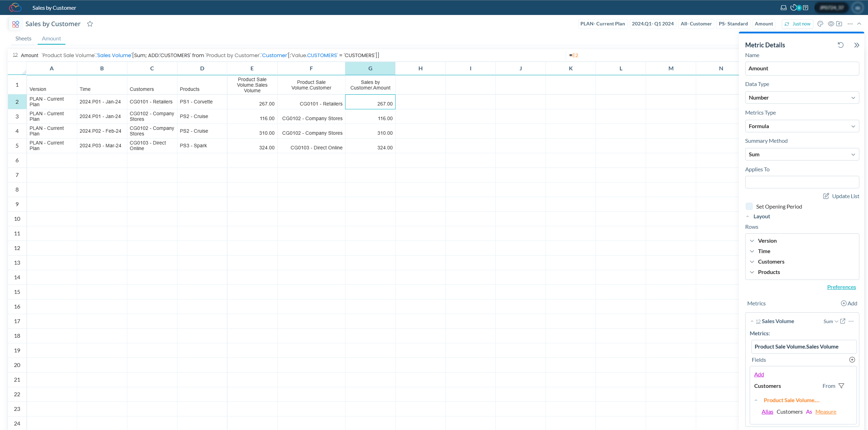868x430 pixels.
Task: Switch to the Sheets tab
Action: click(23, 38)
